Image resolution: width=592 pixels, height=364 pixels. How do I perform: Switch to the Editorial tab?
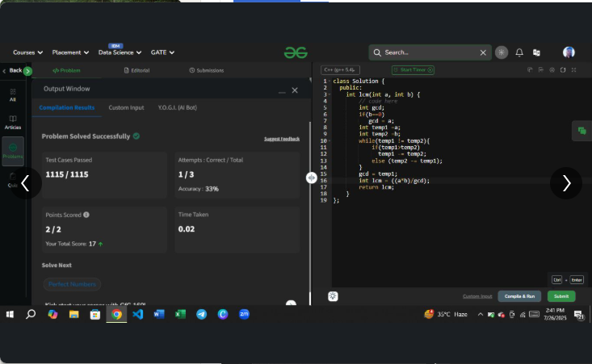click(x=136, y=70)
